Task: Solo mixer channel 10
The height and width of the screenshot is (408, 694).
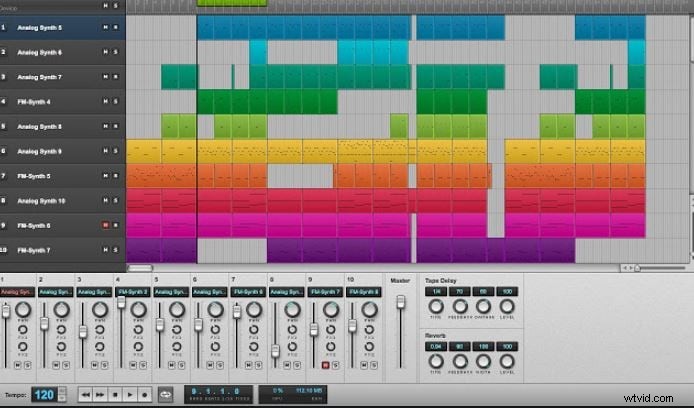Action: (x=374, y=365)
